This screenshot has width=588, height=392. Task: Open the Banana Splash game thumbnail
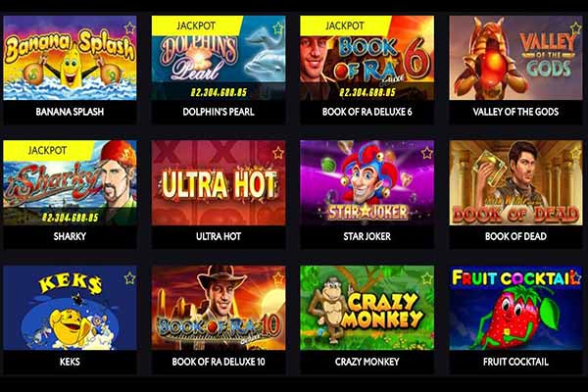coord(70,58)
